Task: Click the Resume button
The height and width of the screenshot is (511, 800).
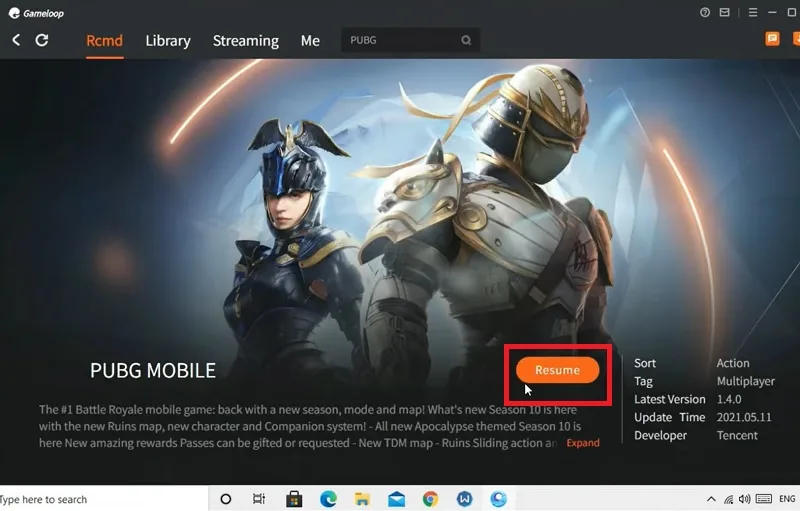Action: tap(557, 370)
